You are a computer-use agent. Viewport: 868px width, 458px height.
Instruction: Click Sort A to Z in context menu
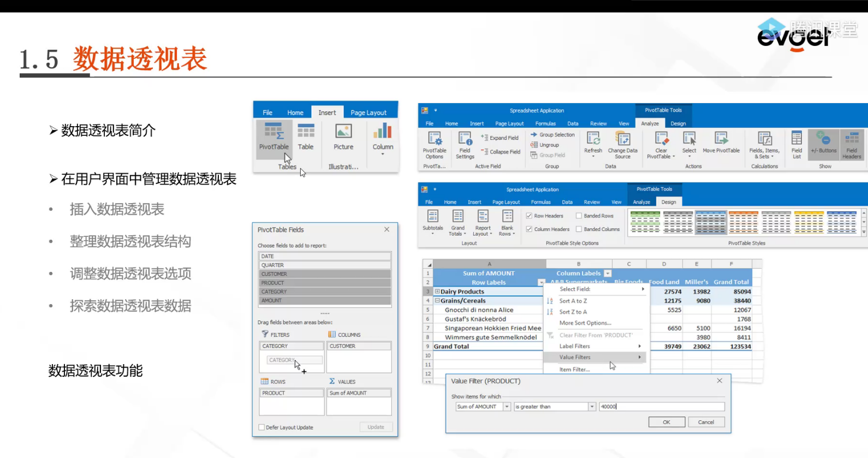point(573,301)
